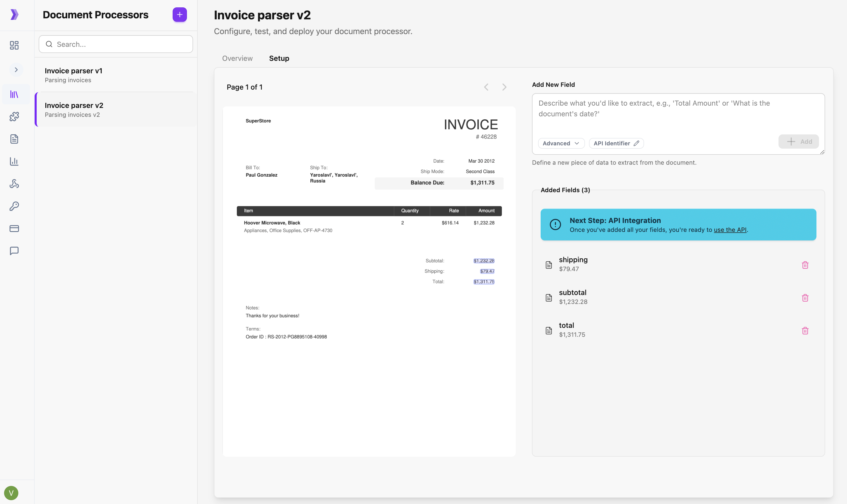Click Order ID text in invoice terms
847x504 pixels.
286,337
